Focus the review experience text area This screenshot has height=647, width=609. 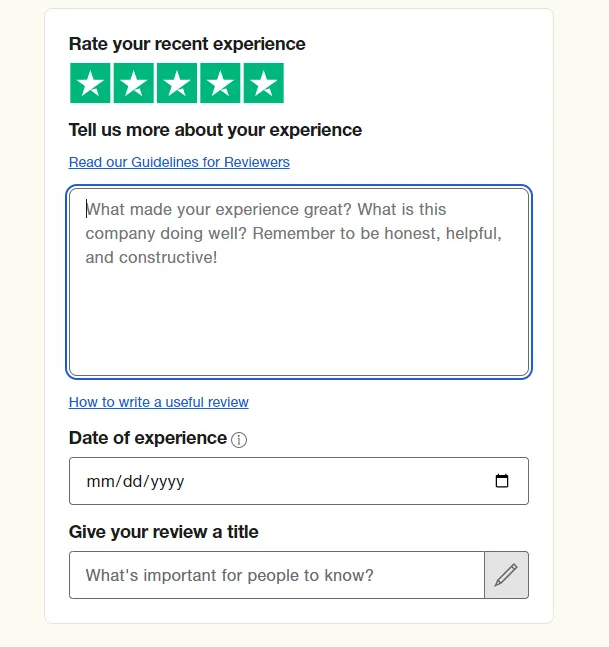pos(299,282)
